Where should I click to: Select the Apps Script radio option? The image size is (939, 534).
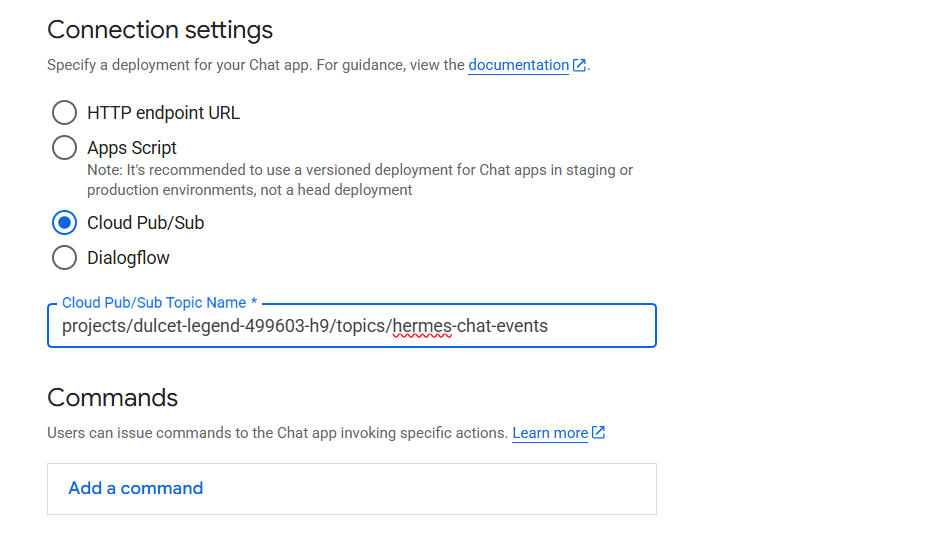(x=64, y=147)
